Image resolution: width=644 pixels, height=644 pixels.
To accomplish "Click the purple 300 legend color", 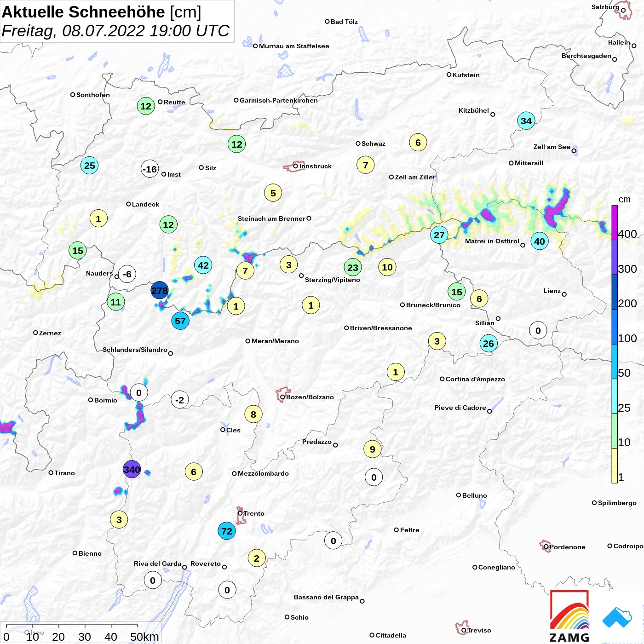I will click(615, 258).
